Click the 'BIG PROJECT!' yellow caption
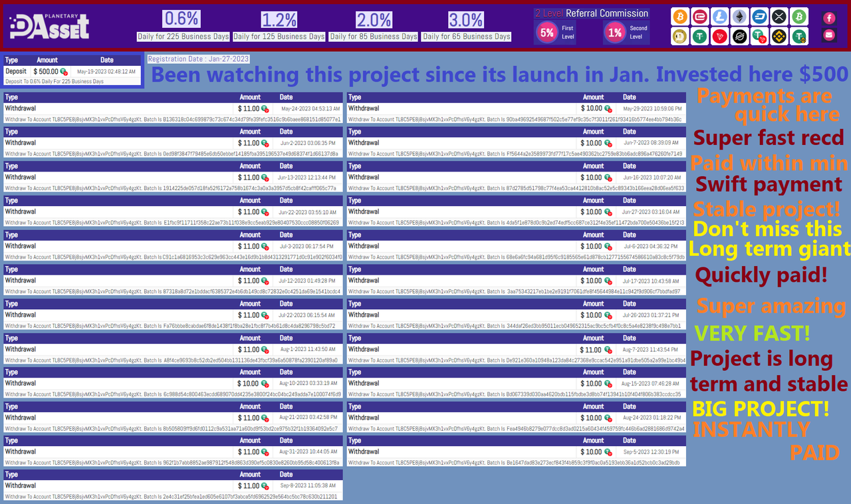The image size is (851, 504). click(x=761, y=408)
